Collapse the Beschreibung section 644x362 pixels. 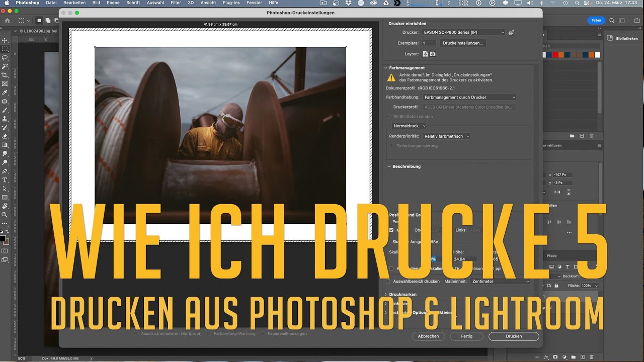click(389, 166)
